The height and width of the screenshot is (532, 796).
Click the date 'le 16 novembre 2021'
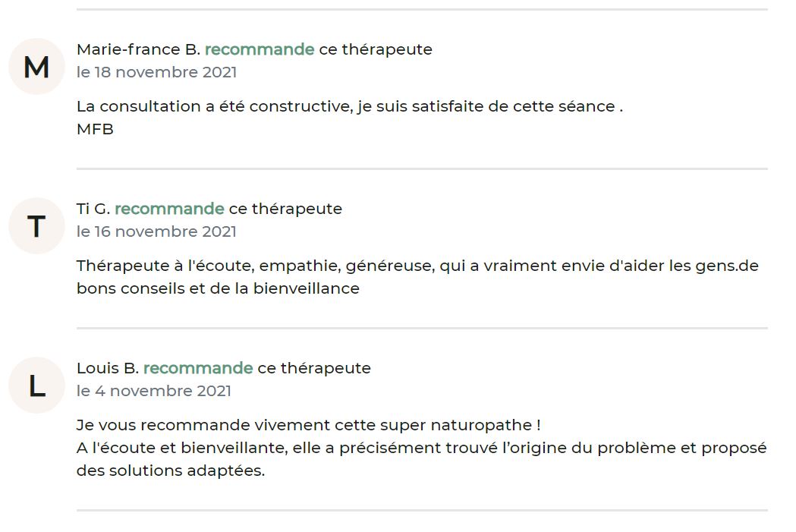pyautogui.click(x=157, y=231)
